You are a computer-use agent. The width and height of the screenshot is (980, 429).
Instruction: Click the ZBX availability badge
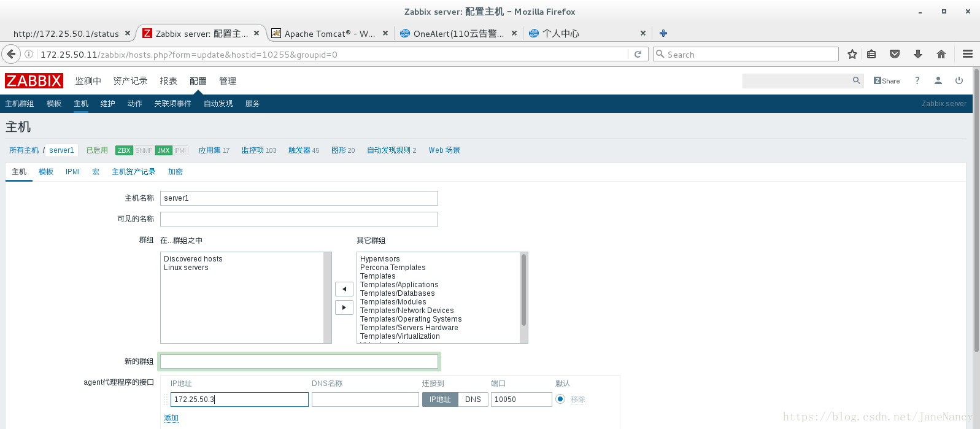124,150
